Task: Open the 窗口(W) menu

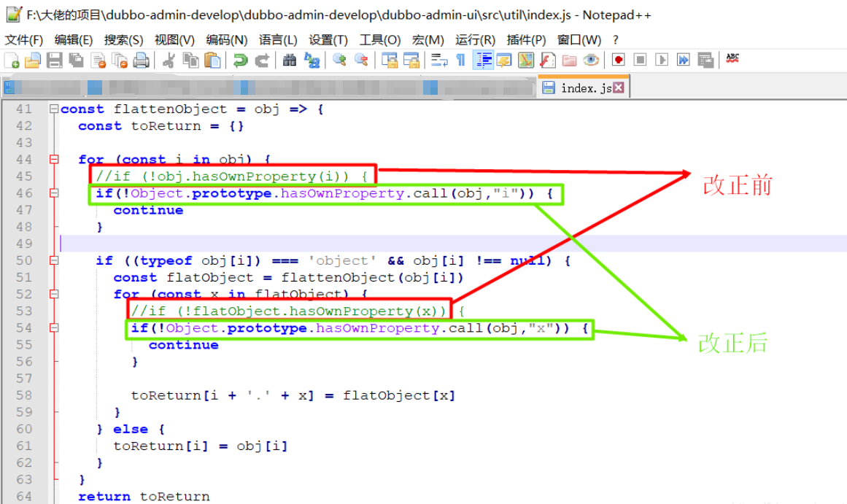Action: click(x=579, y=40)
